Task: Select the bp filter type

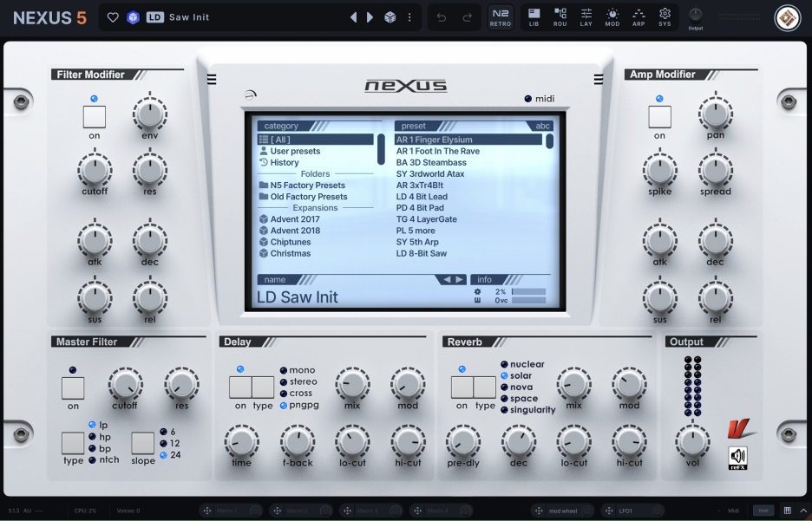Action: tap(100, 448)
